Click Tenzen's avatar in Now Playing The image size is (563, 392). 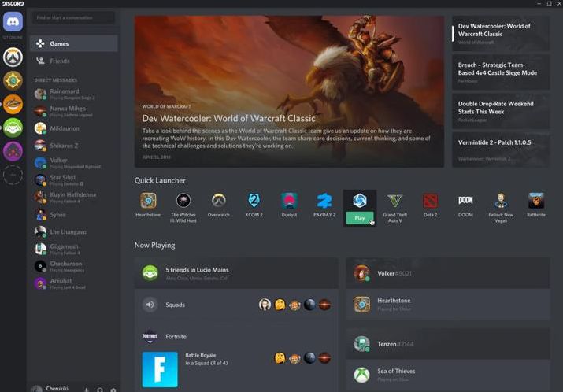361,343
